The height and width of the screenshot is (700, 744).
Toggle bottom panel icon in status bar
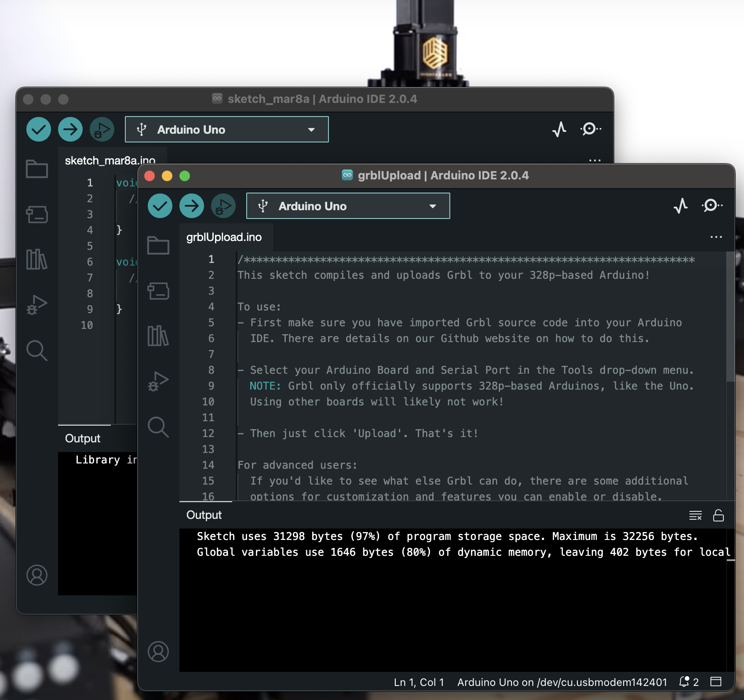pyautogui.click(x=716, y=682)
